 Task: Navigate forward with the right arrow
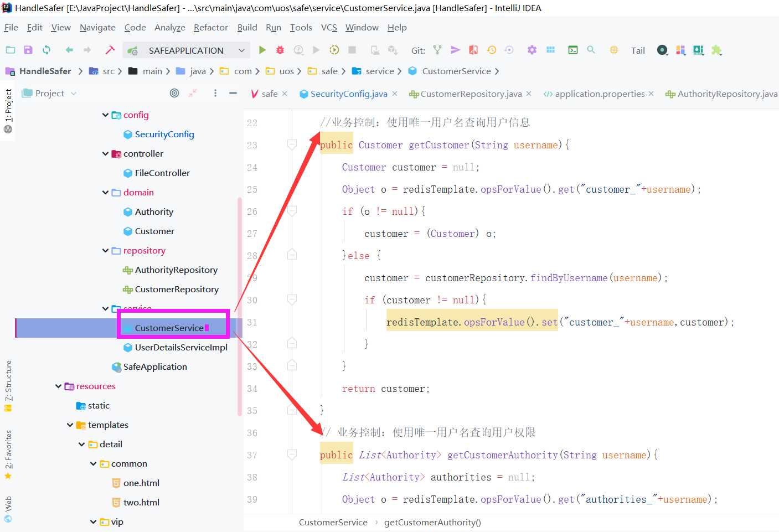click(87, 50)
